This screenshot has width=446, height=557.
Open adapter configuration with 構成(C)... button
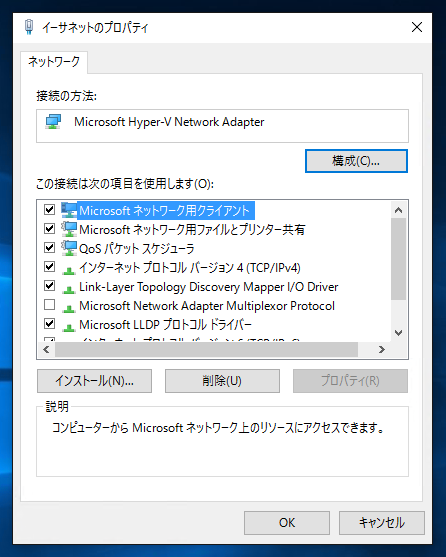pos(356,161)
